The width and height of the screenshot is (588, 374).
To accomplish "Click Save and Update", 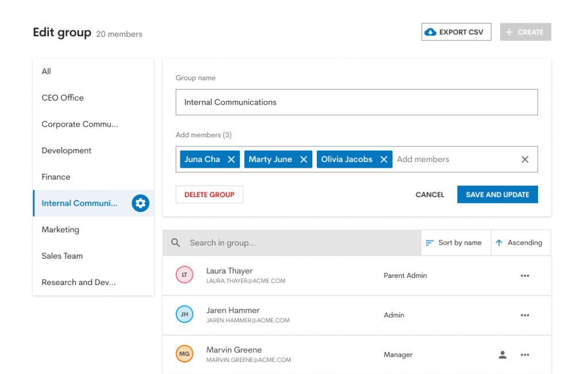I will click(x=497, y=194).
